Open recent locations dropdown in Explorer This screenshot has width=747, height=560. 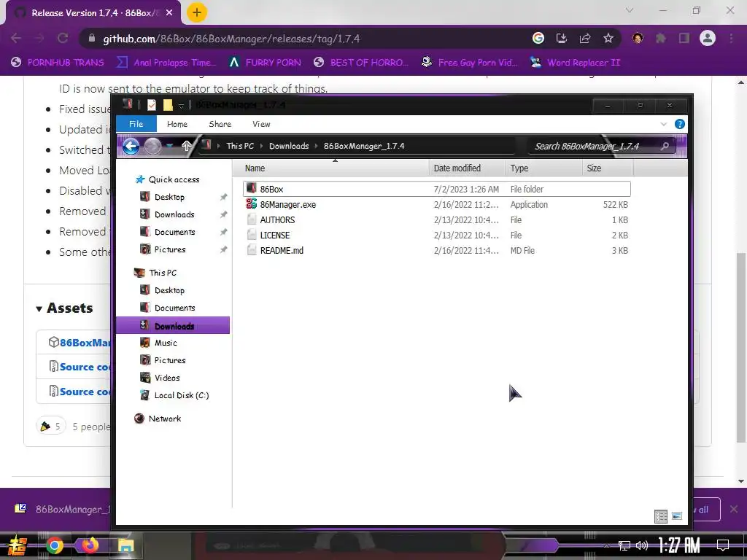pyautogui.click(x=169, y=146)
